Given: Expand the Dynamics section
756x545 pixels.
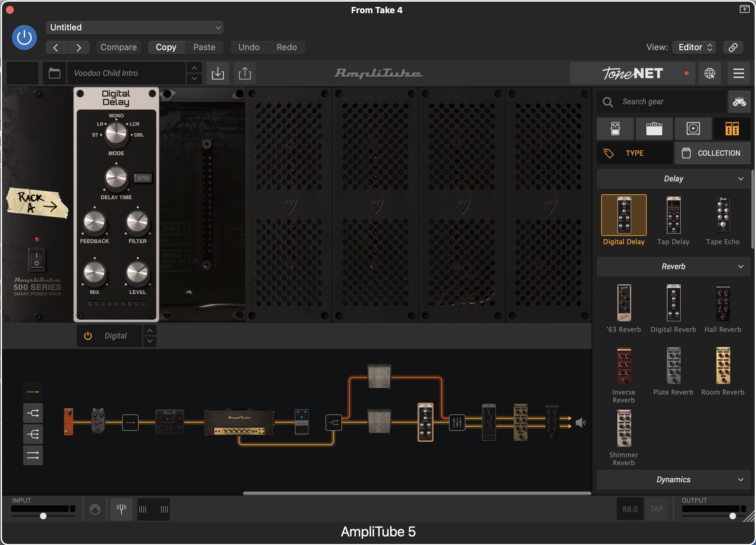Looking at the screenshot, I should pyautogui.click(x=674, y=480).
